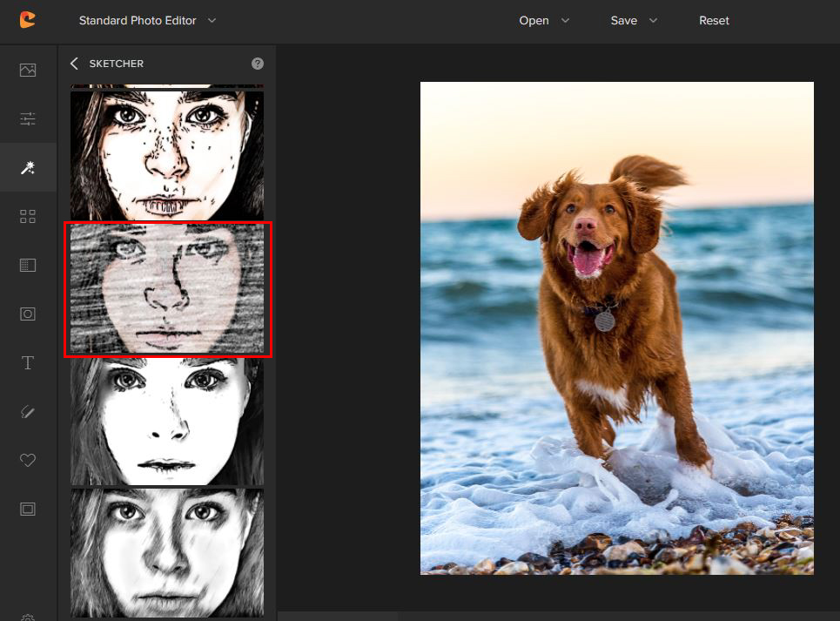Open the image Edit panel
Image resolution: width=840 pixels, height=621 pixels.
click(x=28, y=70)
